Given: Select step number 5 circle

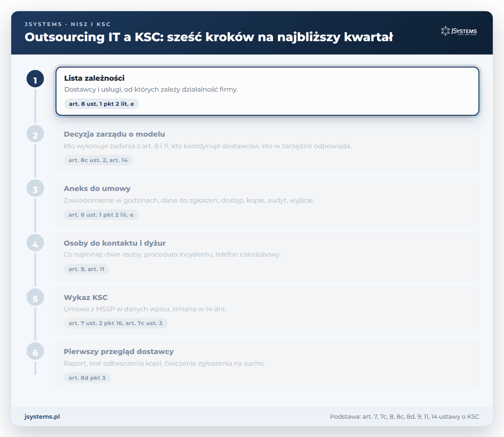Looking at the screenshot, I should click(35, 298).
